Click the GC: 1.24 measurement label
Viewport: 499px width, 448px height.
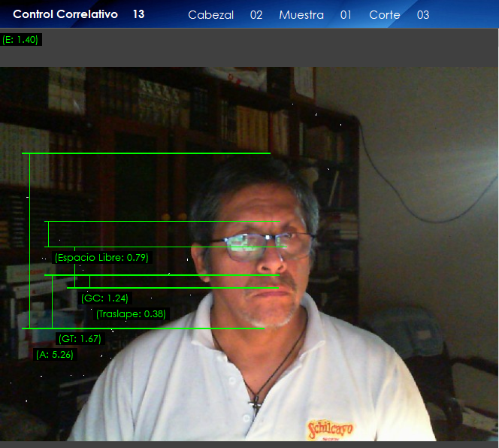(x=104, y=298)
